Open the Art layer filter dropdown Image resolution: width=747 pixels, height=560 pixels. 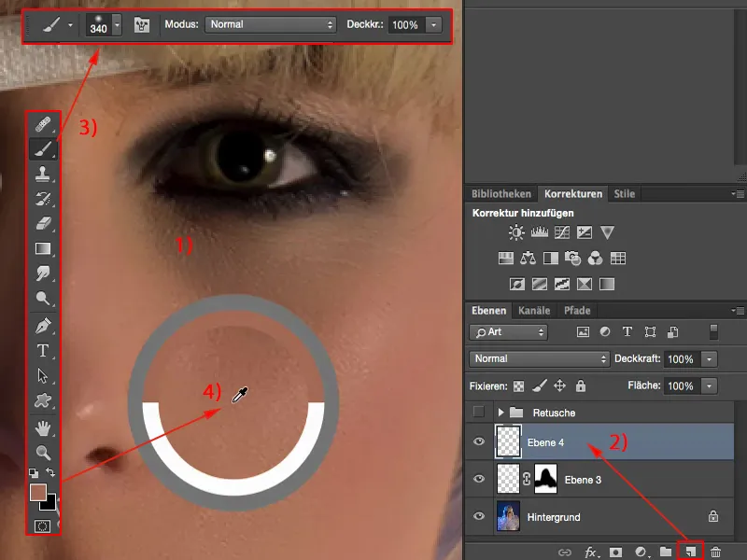508,332
